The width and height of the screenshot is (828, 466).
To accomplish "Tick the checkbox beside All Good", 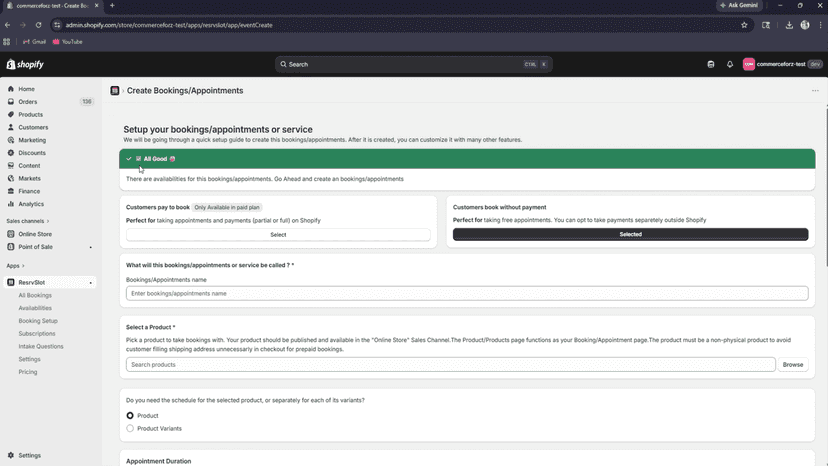I will (x=138, y=159).
